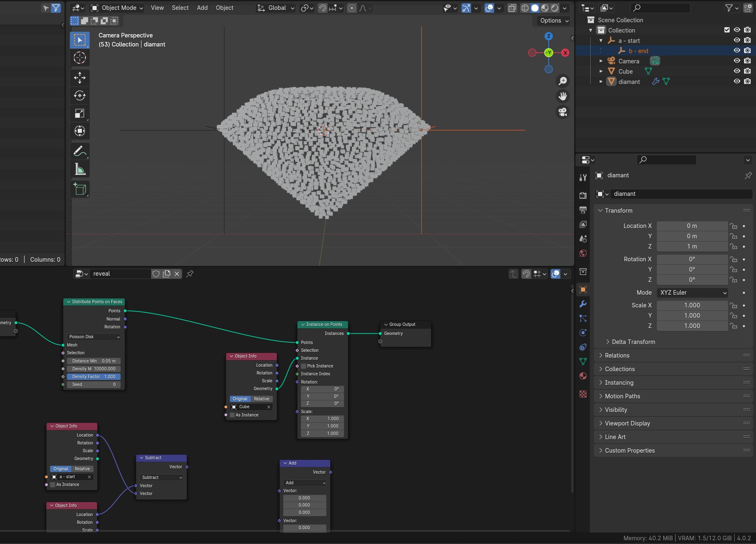Viewport: 756px width, 544px height.
Task: Open the XYZ Euler rotation mode dropdown
Action: pos(693,293)
